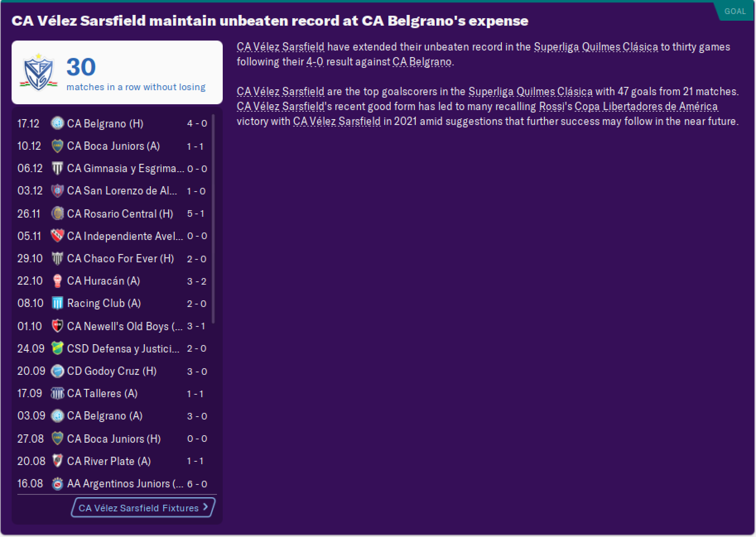Select CA Belgrano (A) 3 - 0 row

[x=113, y=415]
